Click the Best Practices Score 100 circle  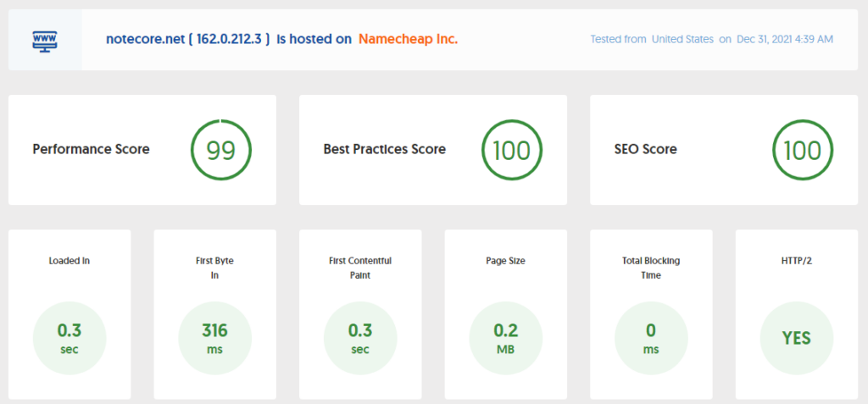click(511, 150)
